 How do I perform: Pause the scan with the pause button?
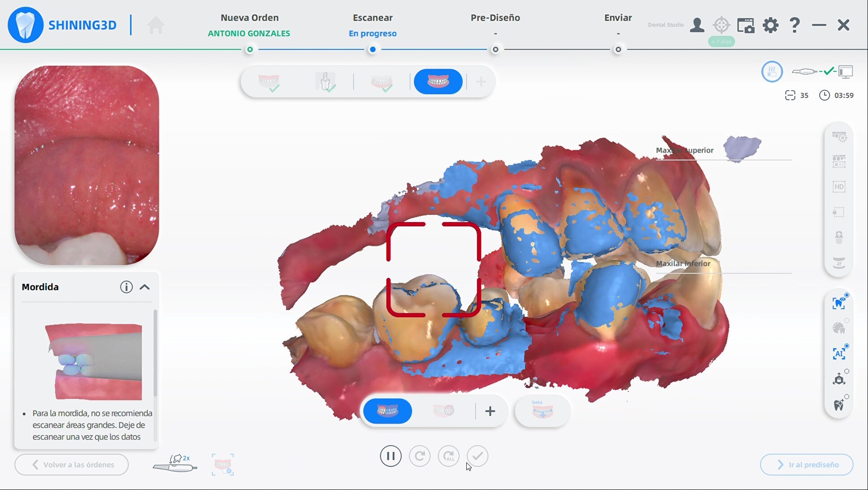(x=391, y=456)
